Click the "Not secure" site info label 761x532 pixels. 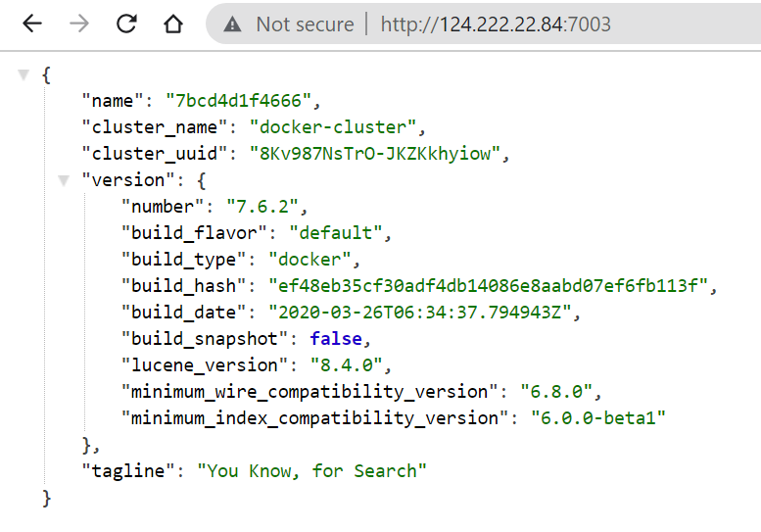[x=305, y=24]
